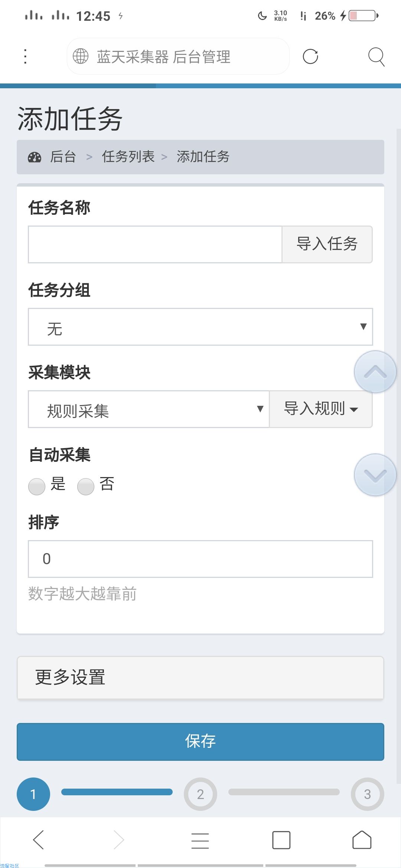Open 后台 breadcrumb link
Image resolution: width=401 pixels, height=868 pixels.
63,157
